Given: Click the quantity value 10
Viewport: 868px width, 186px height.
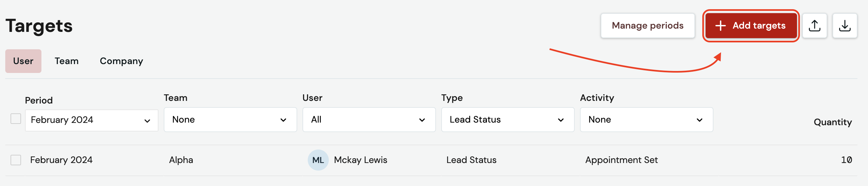Looking at the screenshot, I should (x=846, y=160).
